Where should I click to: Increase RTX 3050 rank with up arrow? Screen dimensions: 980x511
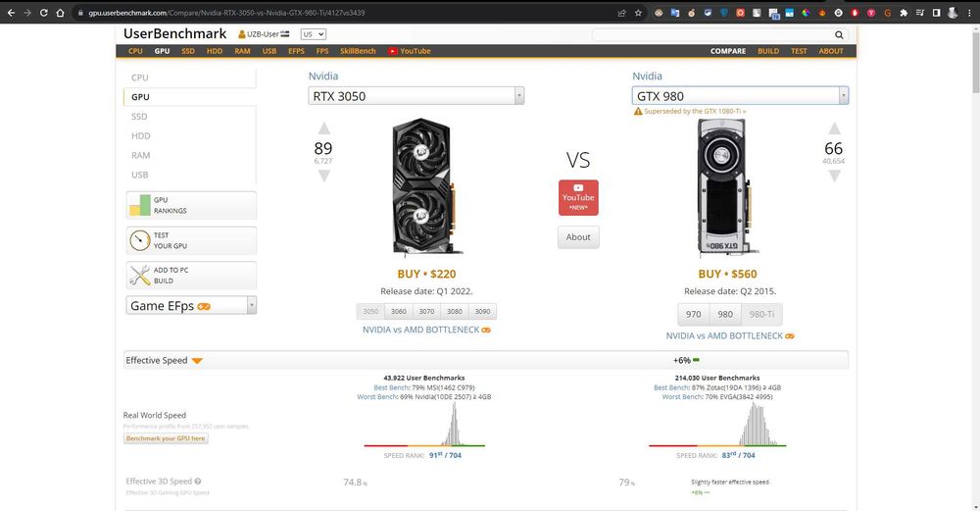click(x=323, y=128)
